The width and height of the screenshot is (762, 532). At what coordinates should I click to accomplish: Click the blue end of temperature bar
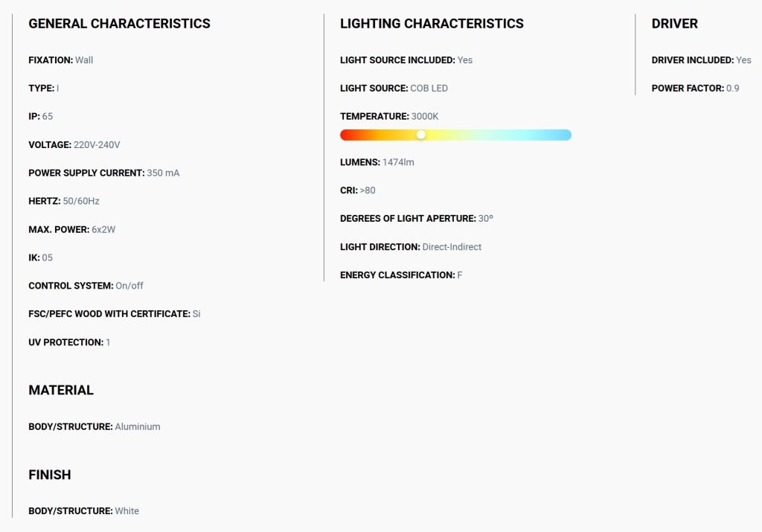566,135
